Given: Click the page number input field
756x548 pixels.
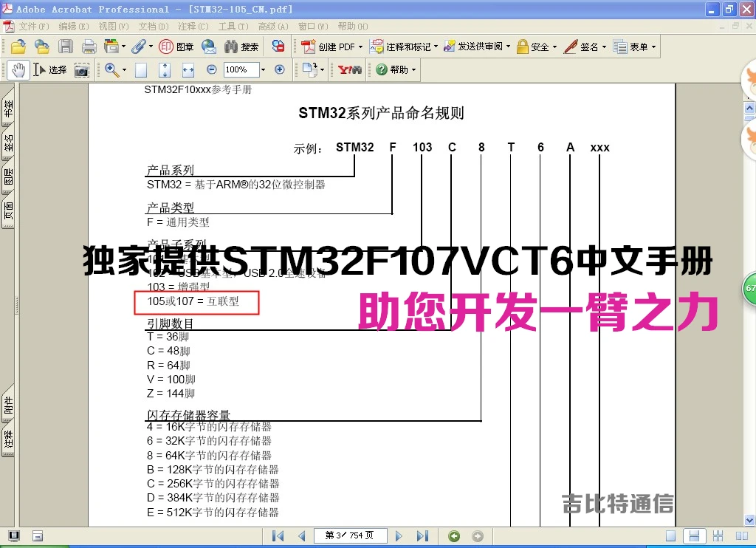Looking at the screenshot, I should tap(350, 535).
